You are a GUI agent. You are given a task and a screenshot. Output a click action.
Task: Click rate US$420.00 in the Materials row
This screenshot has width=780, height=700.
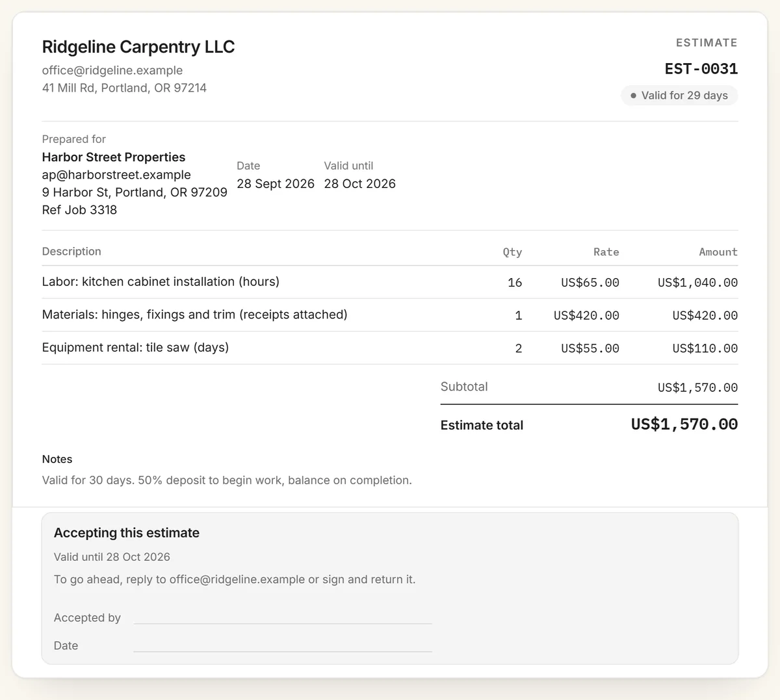point(586,316)
